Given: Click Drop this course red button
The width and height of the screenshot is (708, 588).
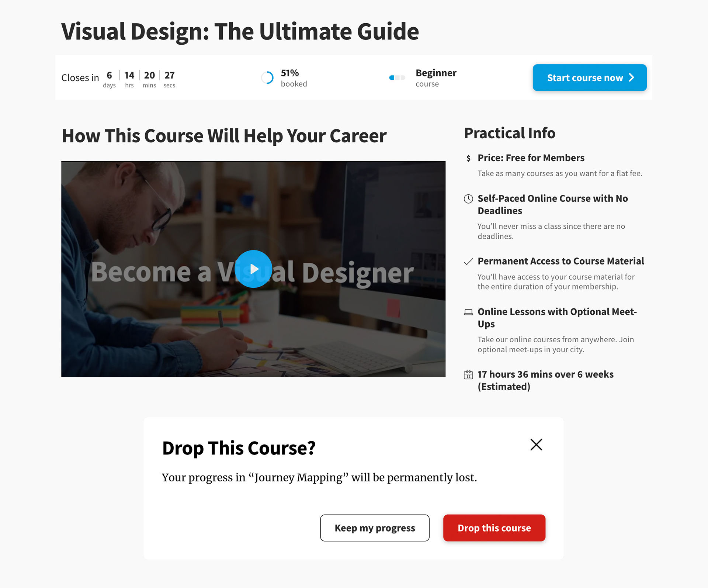Looking at the screenshot, I should click(494, 528).
